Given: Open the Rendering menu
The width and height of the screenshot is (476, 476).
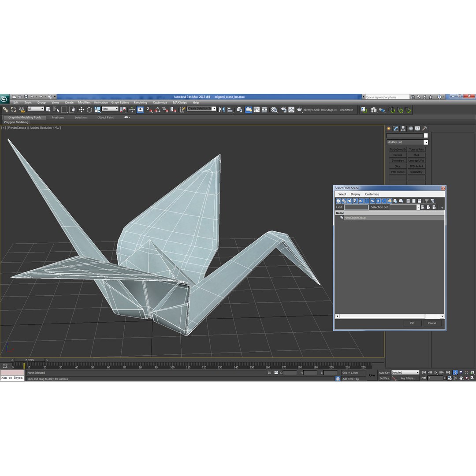Looking at the screenshot, I should pos(140,103).
